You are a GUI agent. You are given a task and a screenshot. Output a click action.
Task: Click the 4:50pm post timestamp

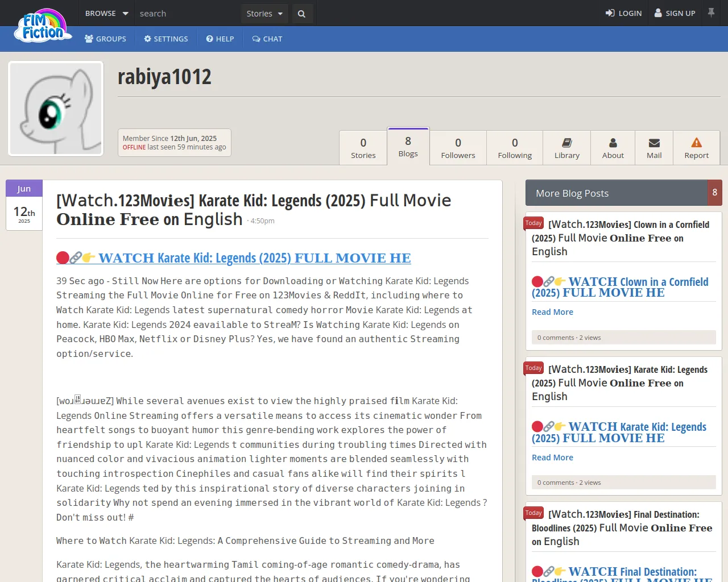[262, 221]
